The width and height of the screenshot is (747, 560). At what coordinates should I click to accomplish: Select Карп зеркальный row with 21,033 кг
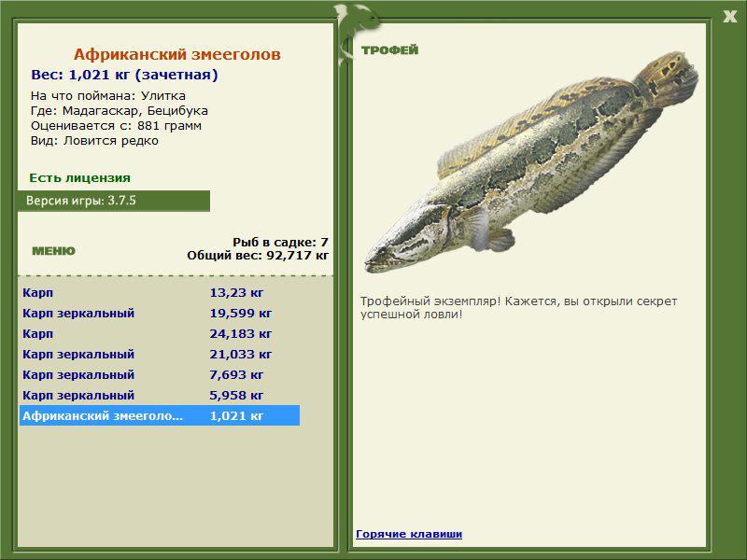(x=160, y=354)
